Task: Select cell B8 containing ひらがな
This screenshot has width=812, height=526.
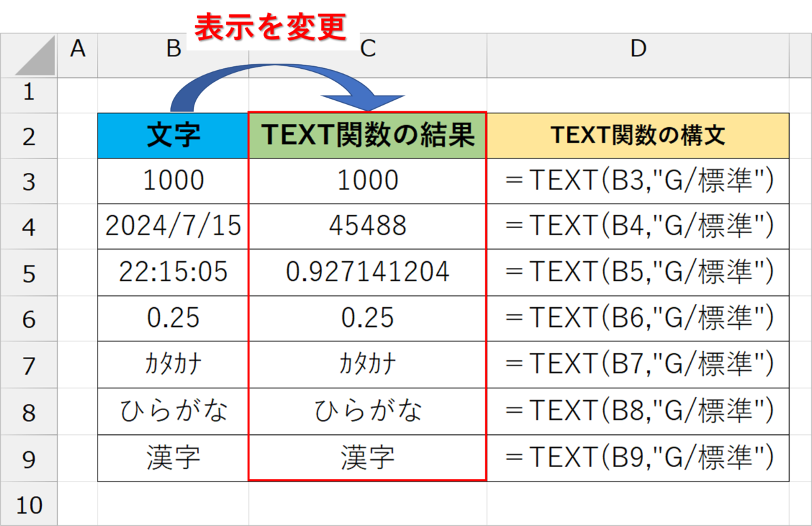Action: pyautogui.click(x=173, y=411)
